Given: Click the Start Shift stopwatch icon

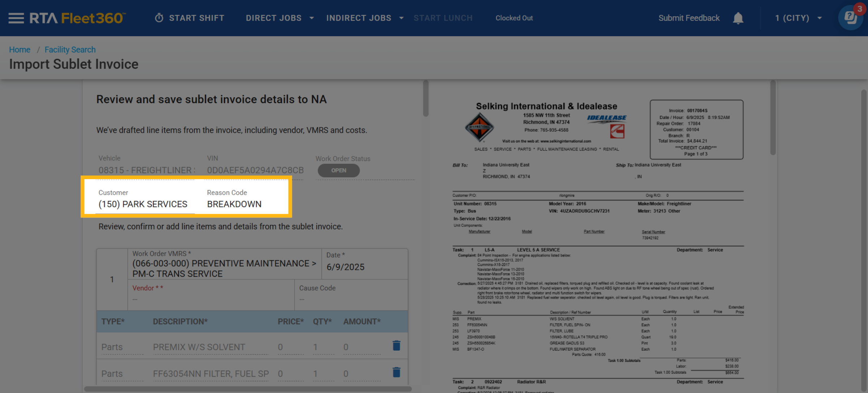Looking at the screenshot, I should point(159,18).
